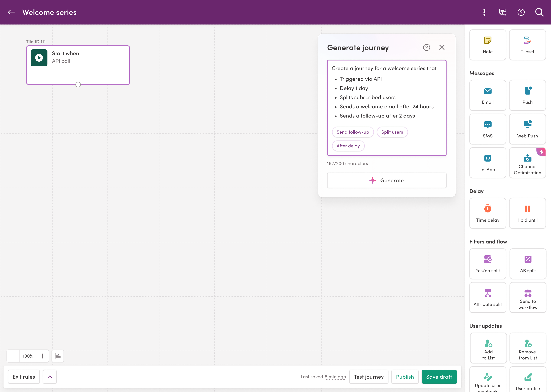Select the Web Push message tile
This screenshot has height=392, width=551.
(527, 129)
